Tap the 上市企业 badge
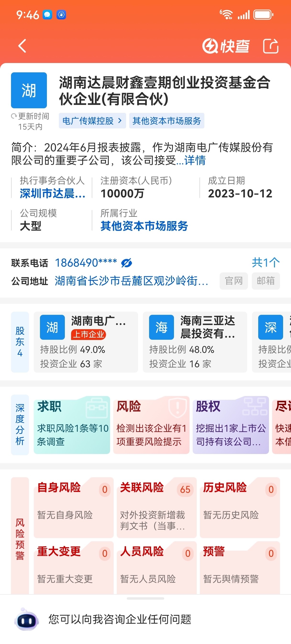The height and width of the screenshot is (644, 291). [88, 334]
